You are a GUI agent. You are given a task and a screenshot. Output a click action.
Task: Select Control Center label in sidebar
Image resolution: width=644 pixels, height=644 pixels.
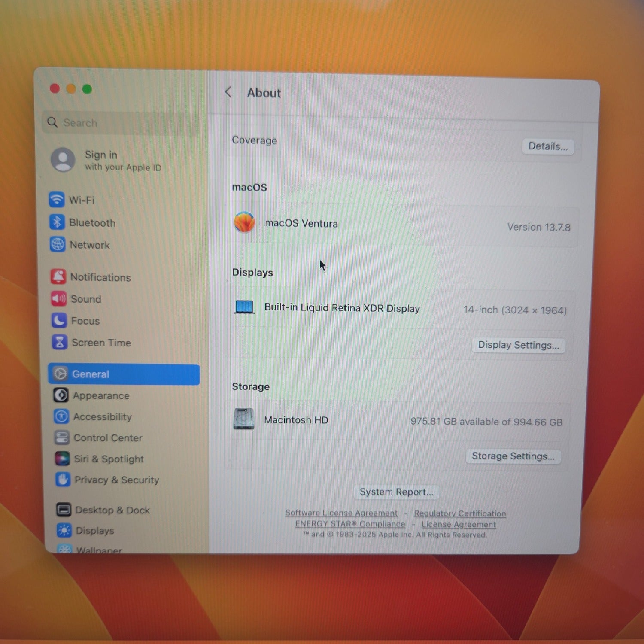coord(108,438)
